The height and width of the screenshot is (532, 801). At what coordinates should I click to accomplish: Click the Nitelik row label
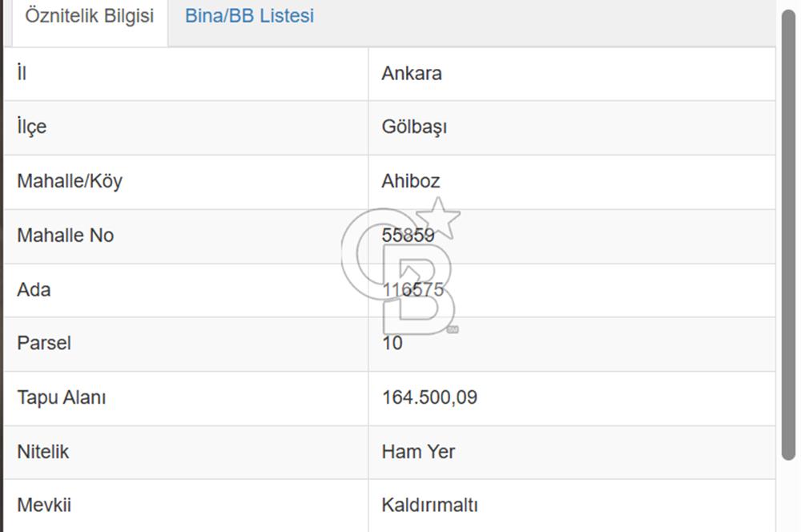[x=43, y=452]
